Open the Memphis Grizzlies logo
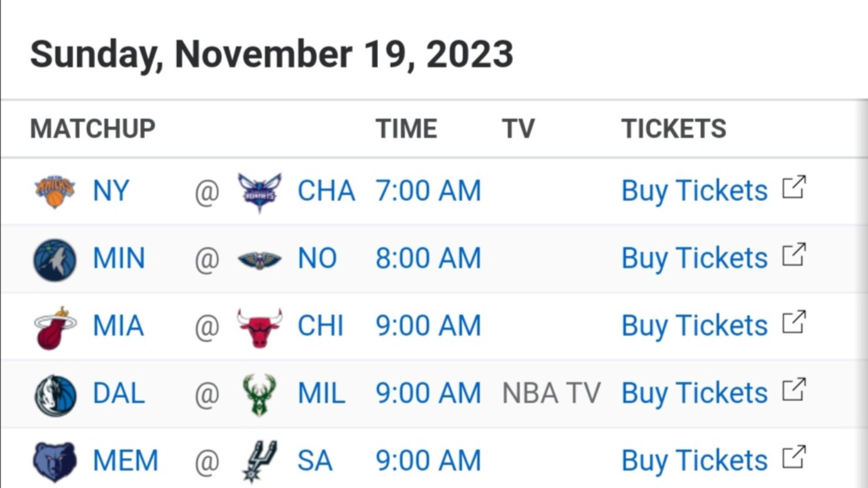The width and height of the screenshot is (868, 488). point(55,462)
